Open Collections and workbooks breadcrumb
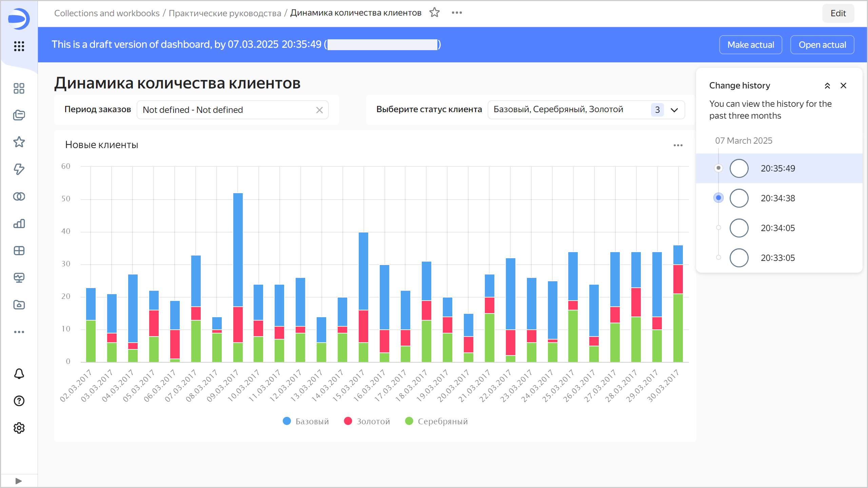This screenshot has width=868, height=488. [x=107, y=13]
